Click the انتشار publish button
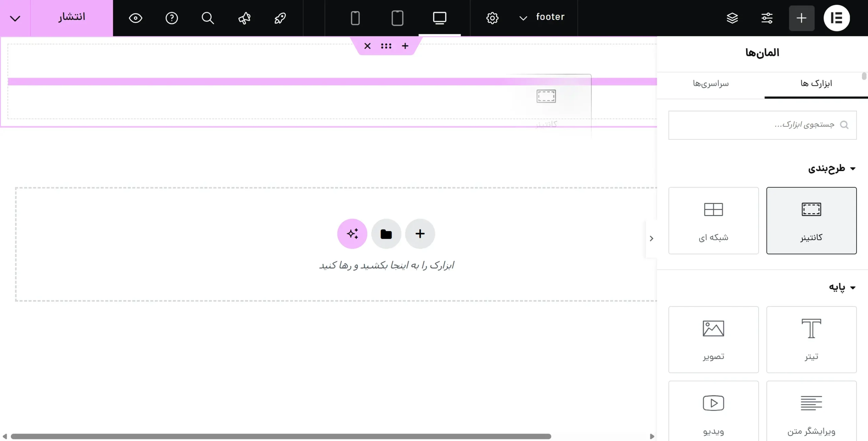The height and width of the screenshot is (441, 868). [x=72, y=18]
